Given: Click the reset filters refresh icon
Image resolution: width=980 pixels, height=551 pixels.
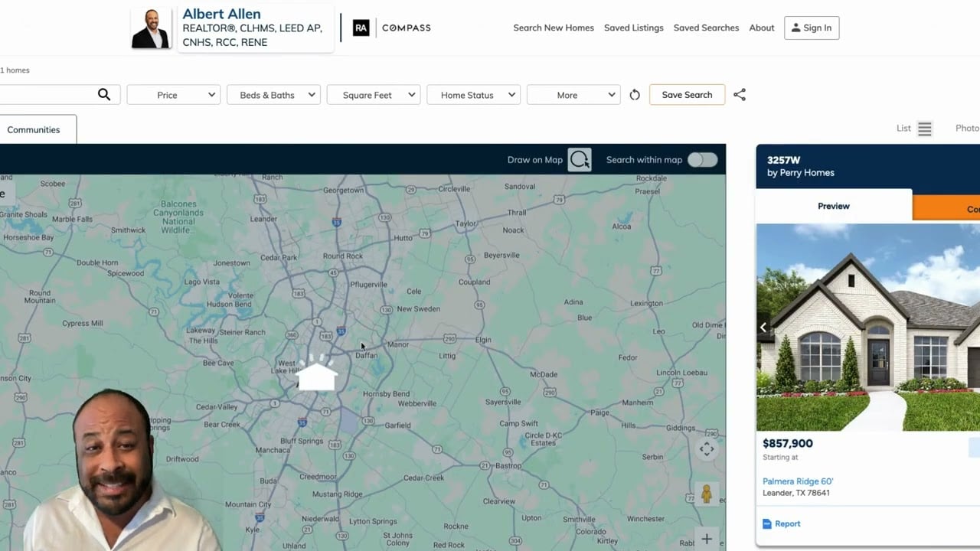Looking at the screenshot, I should [635, 95].
